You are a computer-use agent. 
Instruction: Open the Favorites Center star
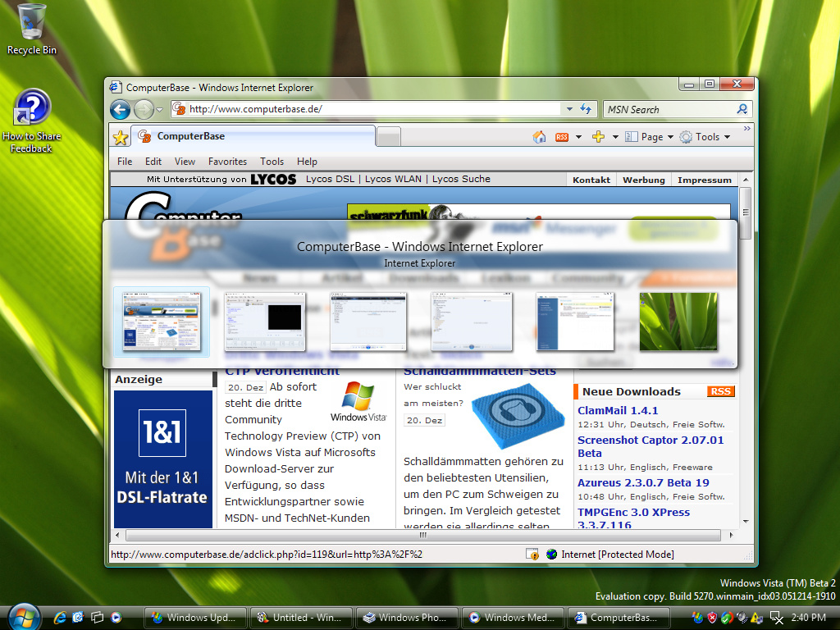(121, 138)
